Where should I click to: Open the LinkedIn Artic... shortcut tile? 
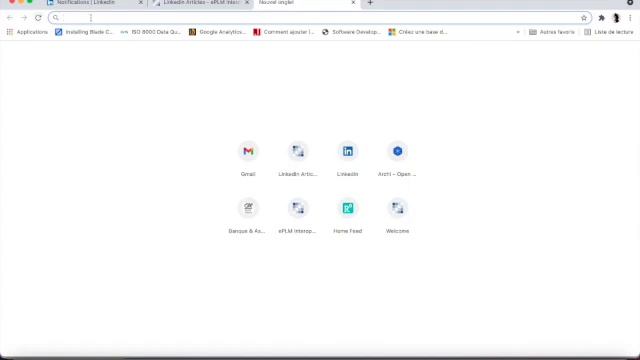click(x=298, y=159)
